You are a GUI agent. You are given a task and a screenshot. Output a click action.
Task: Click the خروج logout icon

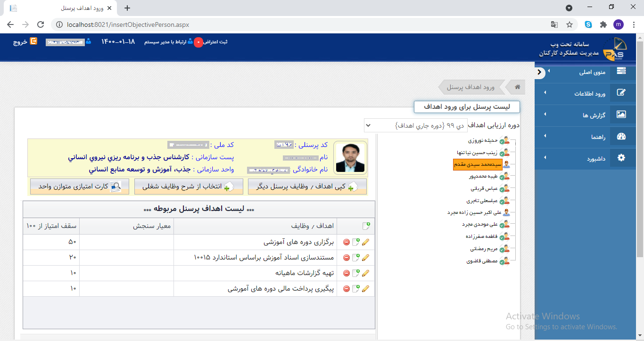(x=33, y=41)
